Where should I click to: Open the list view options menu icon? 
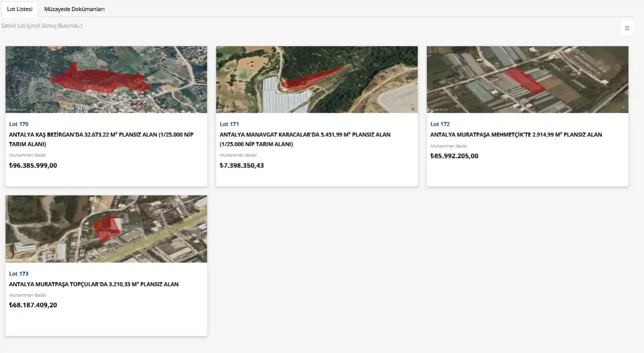[627, 28]
